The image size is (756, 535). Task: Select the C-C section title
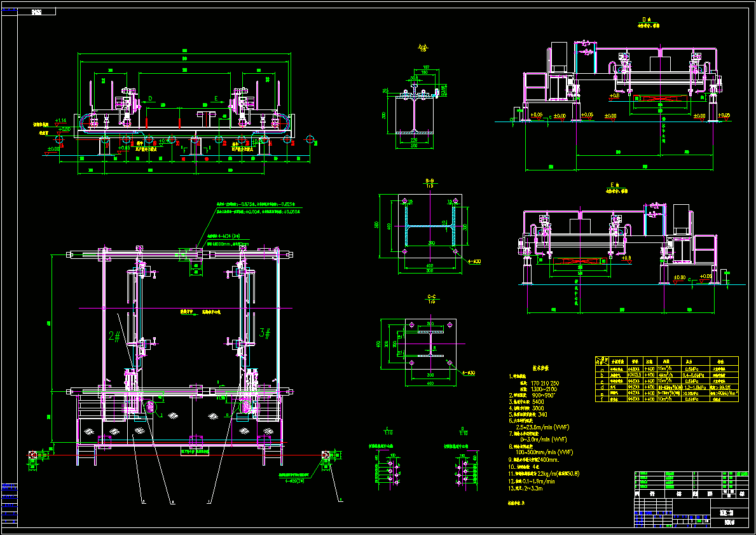[432, 298]
